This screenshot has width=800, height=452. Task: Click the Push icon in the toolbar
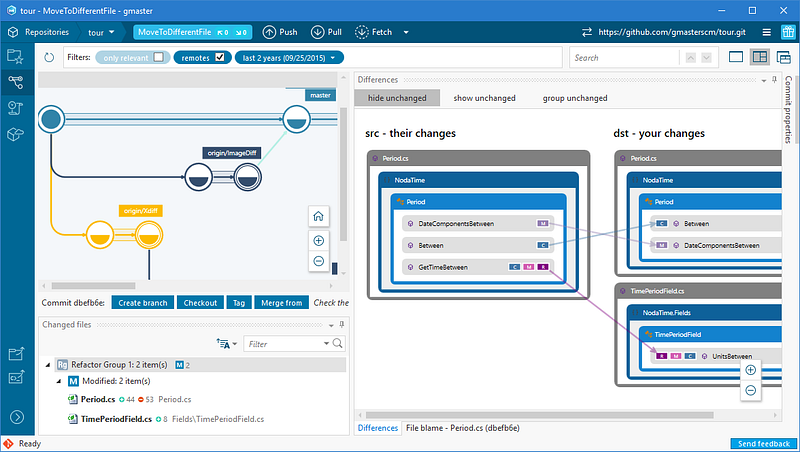[x=270, y=32]
